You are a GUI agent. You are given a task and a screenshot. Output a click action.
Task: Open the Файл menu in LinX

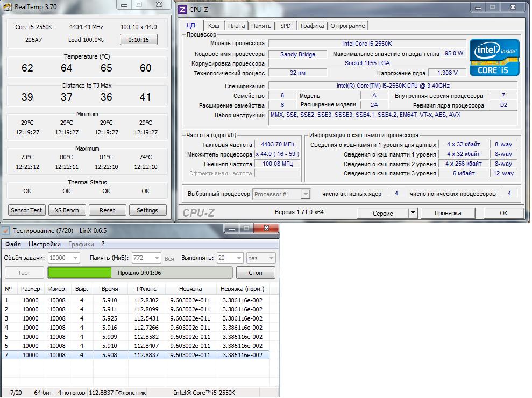[13, 244]
